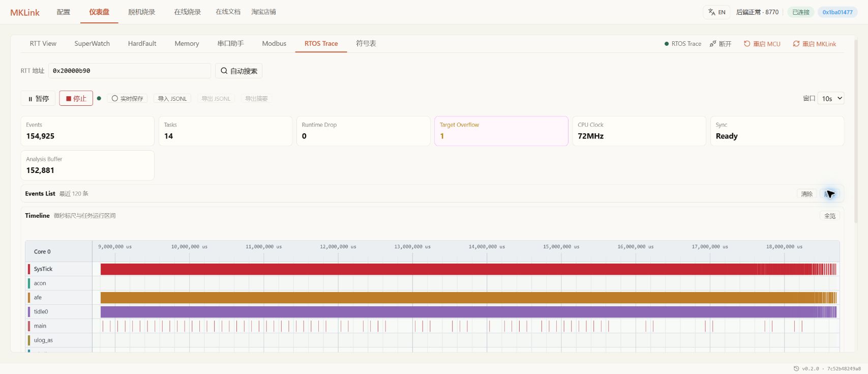Click the 已连接 connection status badge
The height and width of the screenshot is (374, 868).
click(x=801, y=12)
